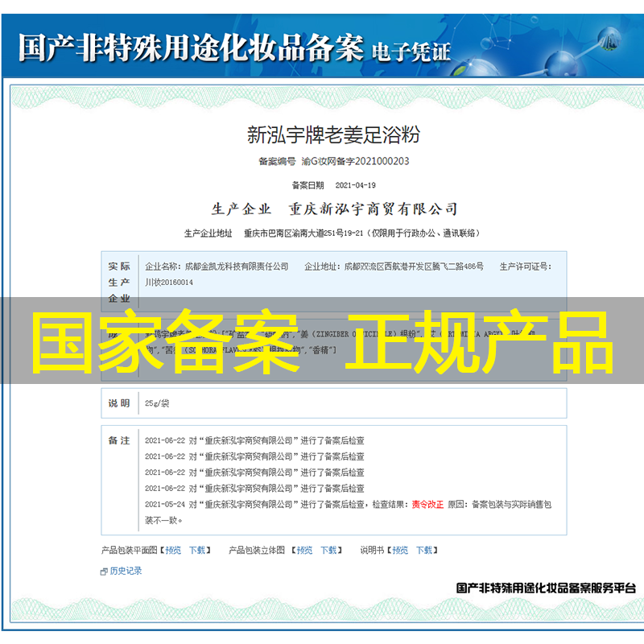The image size is (644, 644).
Task: Click the 实际生产企业 section label
Action: pos(119,283)
